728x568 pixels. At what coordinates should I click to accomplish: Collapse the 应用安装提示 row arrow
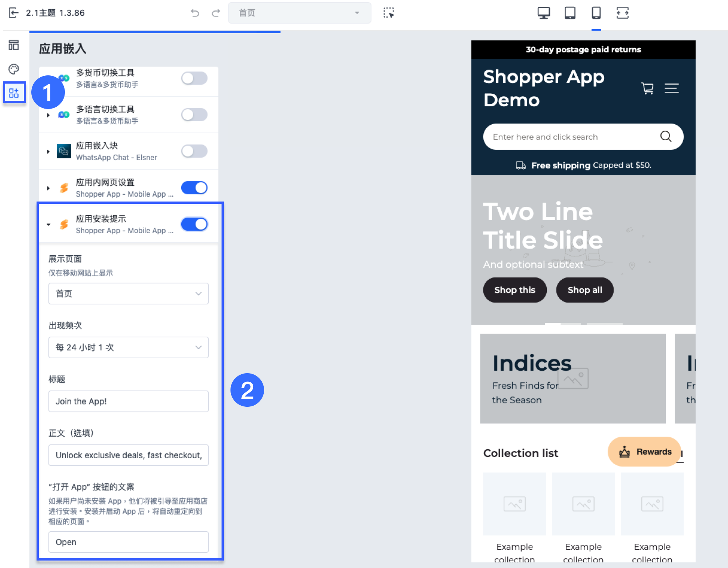(x=48, y=225)
